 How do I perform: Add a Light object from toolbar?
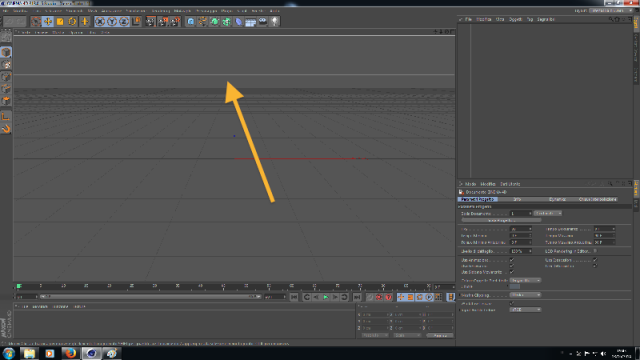[275, 21]
